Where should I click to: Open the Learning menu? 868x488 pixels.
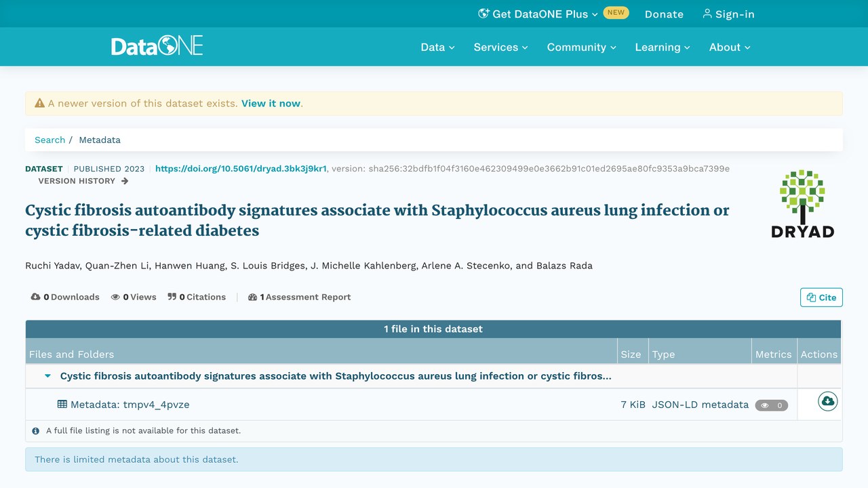tap(662, 47)
